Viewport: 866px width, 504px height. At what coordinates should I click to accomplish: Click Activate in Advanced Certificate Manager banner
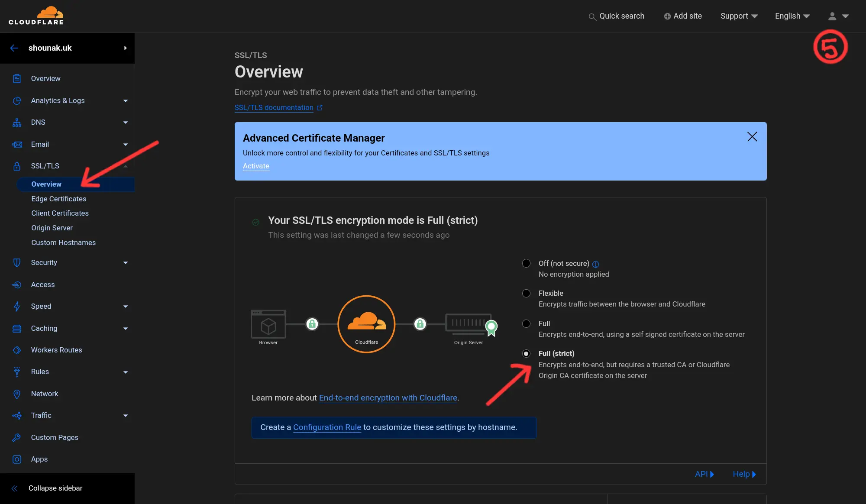(256, 166)
